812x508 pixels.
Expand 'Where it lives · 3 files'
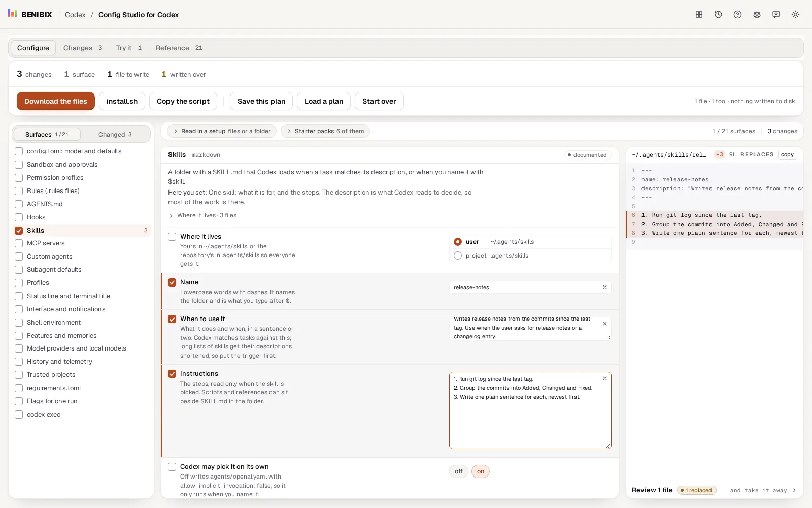click(x=202, y=215)
